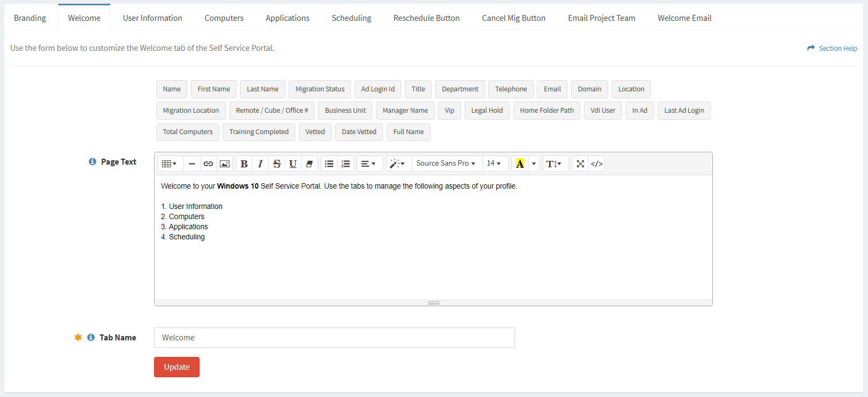Switch to the User Information tab

[x=152, y=18]
